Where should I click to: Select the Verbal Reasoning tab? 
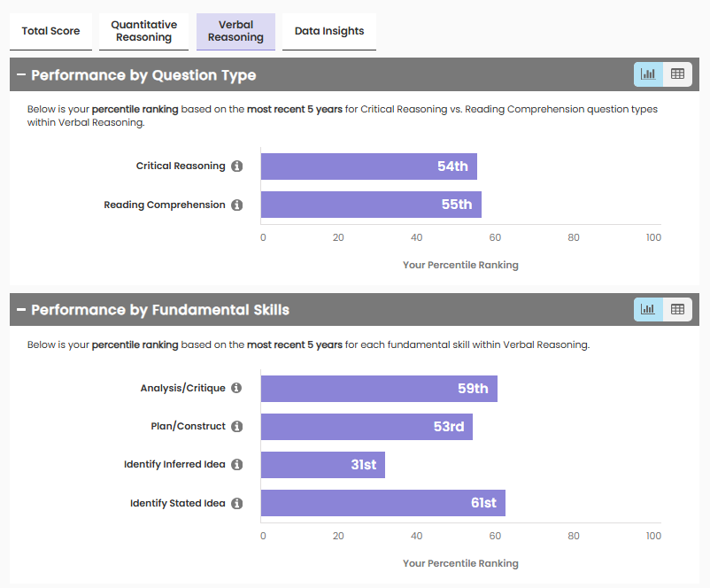click(235, 31)
